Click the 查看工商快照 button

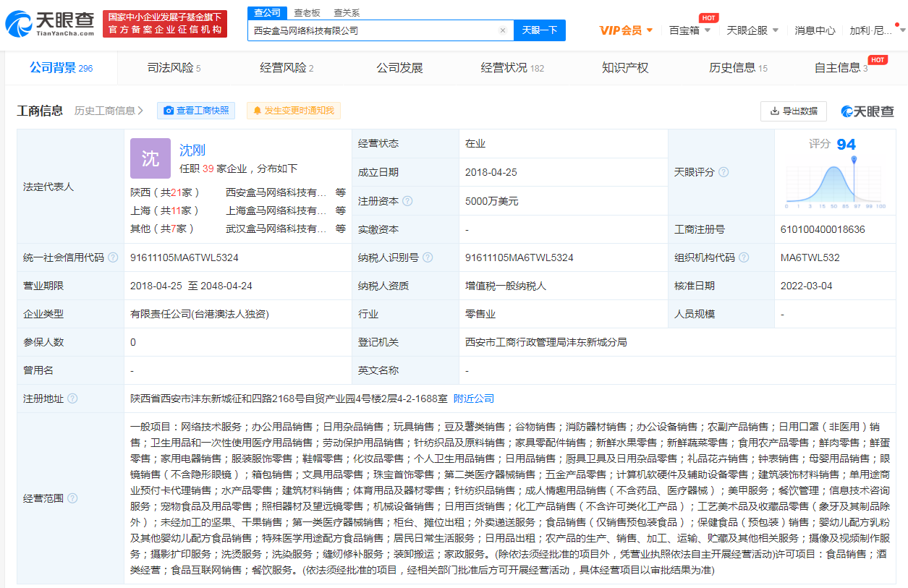pyautogui.click(x=195, y=111)
